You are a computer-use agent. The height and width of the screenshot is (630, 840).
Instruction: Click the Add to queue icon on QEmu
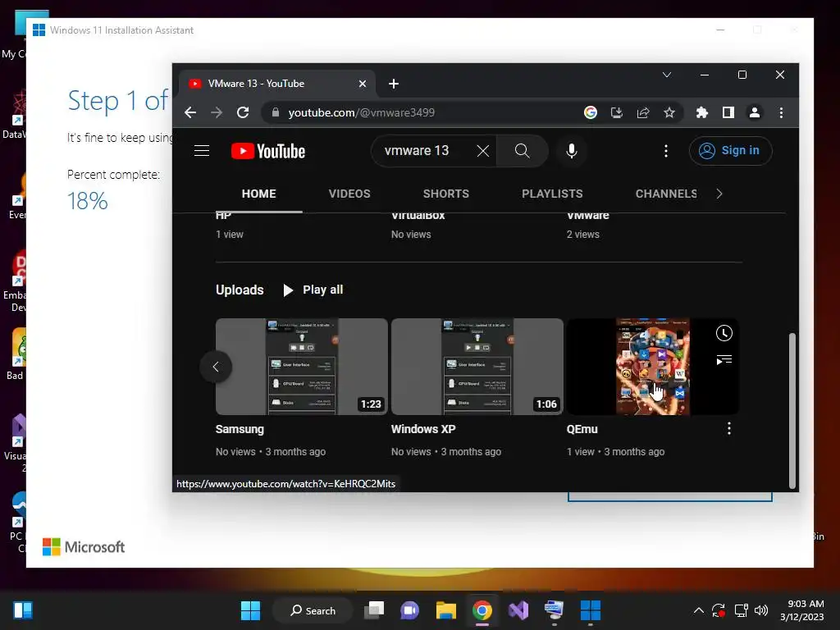pos(724,359)
